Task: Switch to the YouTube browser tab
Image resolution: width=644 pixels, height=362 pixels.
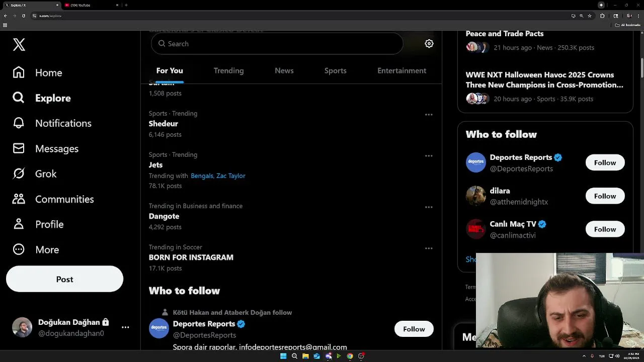Action: point(91,5)
